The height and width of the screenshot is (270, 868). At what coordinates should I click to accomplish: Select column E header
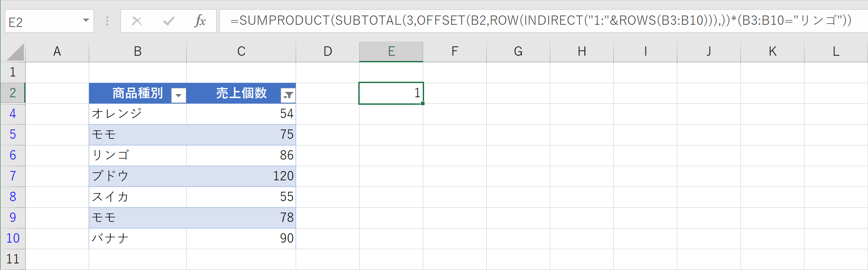coord(391,52)
